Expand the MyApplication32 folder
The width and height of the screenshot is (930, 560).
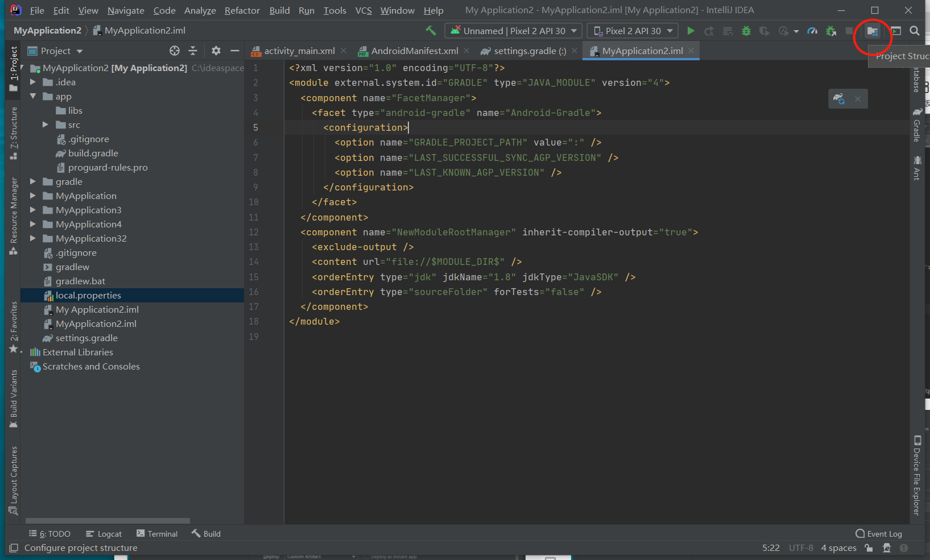[33, 238]
